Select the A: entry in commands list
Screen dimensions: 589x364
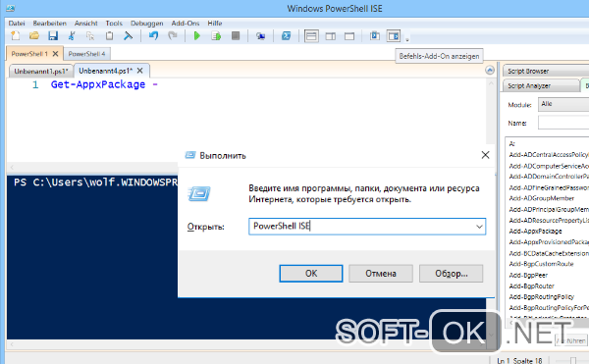pos(512,143)
